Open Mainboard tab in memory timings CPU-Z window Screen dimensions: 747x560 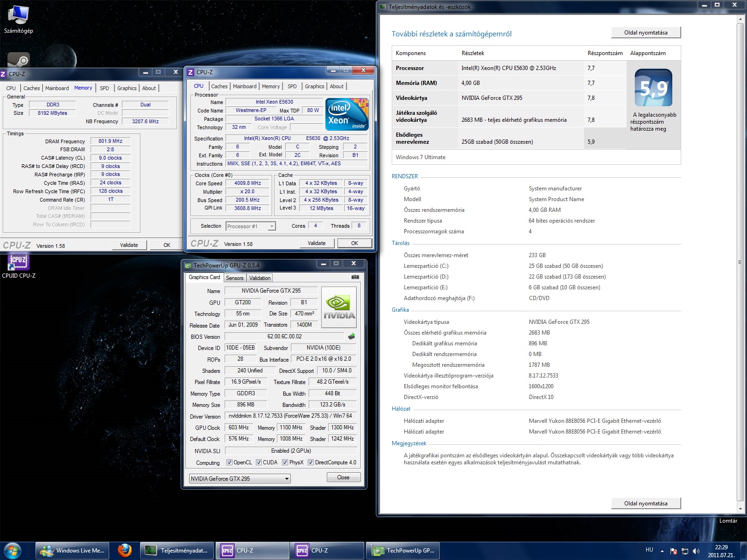[x=57, y=88]
